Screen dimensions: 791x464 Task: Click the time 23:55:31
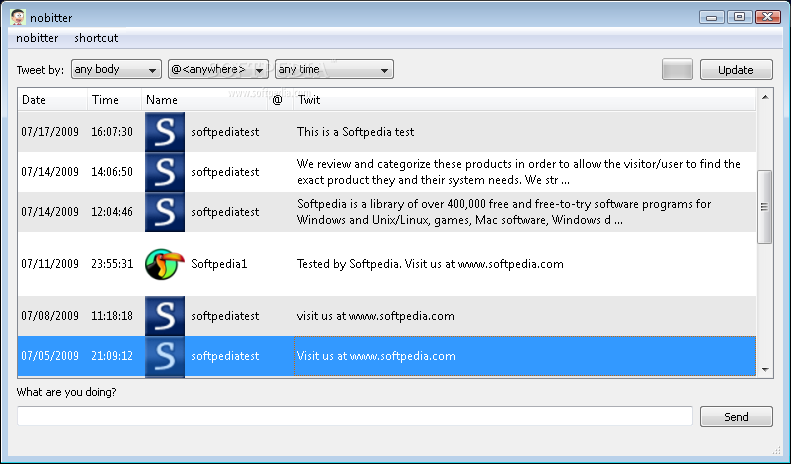112,264
